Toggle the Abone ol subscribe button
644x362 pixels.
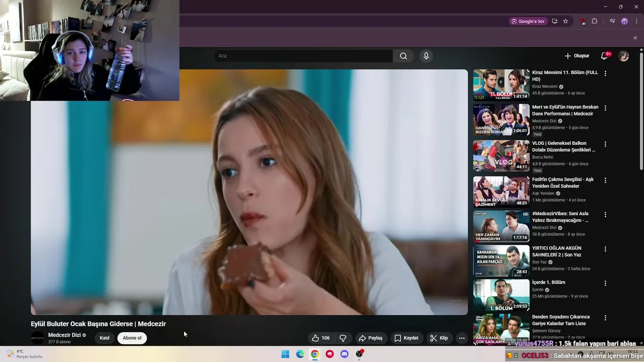point(132,338)
